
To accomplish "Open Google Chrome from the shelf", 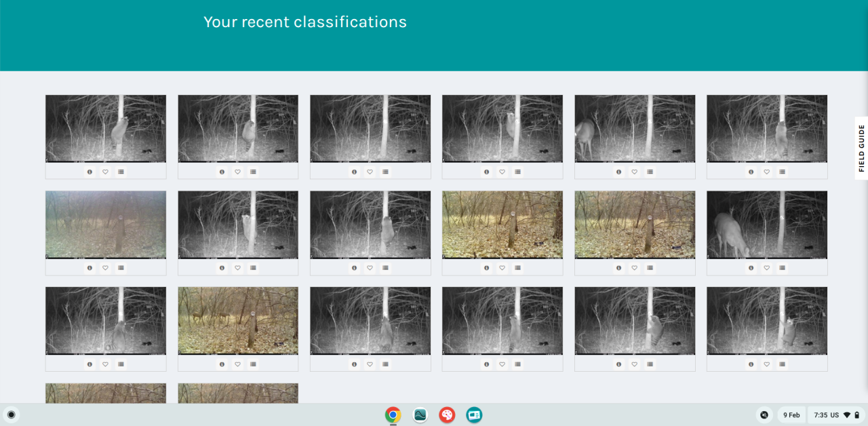I will coord(393,414).
